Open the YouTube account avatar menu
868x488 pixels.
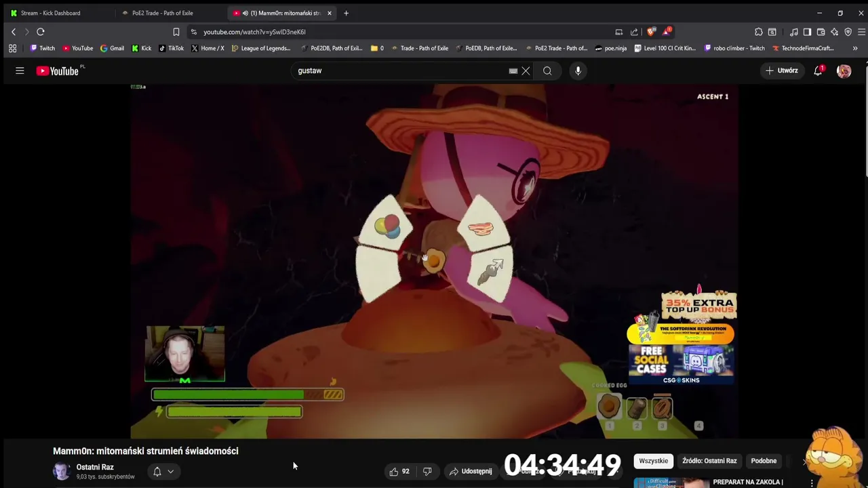844,70
